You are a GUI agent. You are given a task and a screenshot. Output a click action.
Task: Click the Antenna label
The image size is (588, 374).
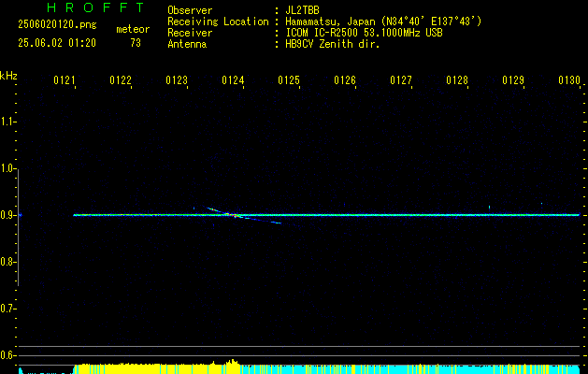(x=187, y=44)
